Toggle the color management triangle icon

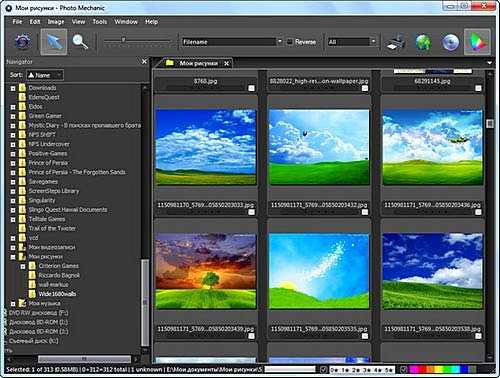pyautogui.click(x=477, y=42)
